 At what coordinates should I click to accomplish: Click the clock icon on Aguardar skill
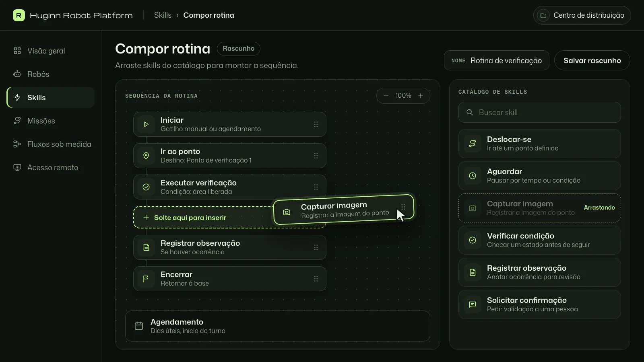[x=473, y=176]
